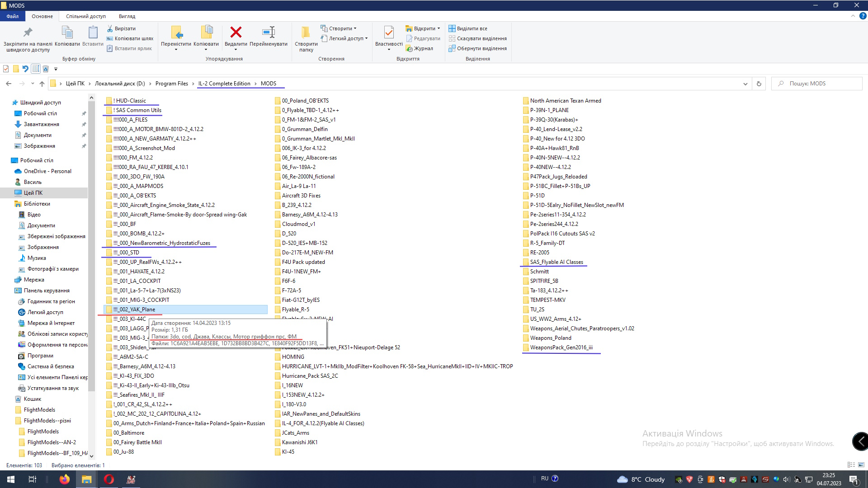Viewport: 868px width, 488px height.
Task: Open the blue File menu tab
Action: [x=13, y=16]
